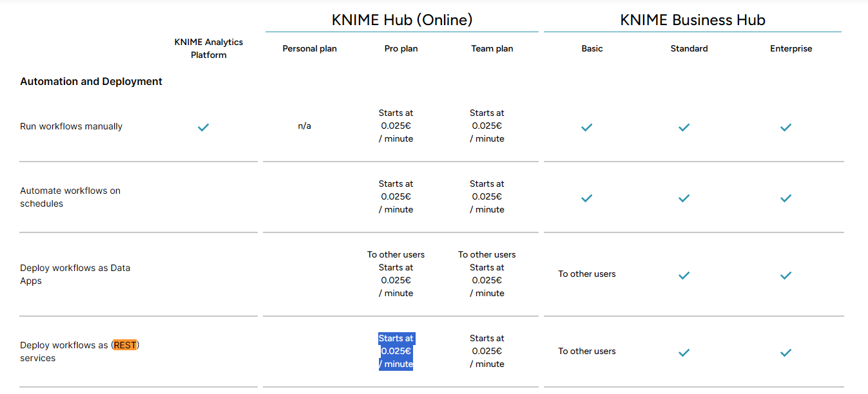
Task: Click the Personal plan column header
Action: (x=309, y=49)
